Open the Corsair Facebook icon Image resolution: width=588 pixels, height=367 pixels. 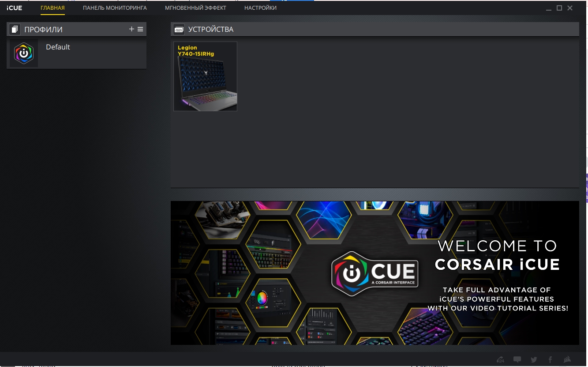tap(550, 359)
